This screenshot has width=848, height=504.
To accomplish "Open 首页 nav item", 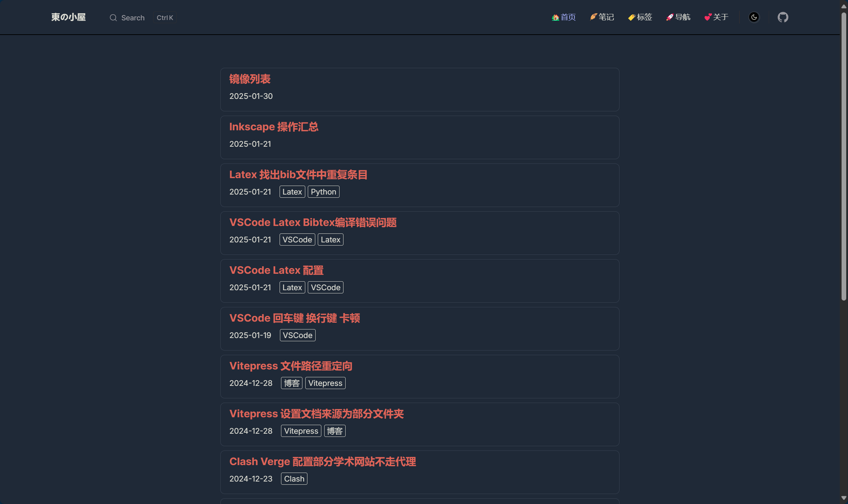I will (564, 17).
